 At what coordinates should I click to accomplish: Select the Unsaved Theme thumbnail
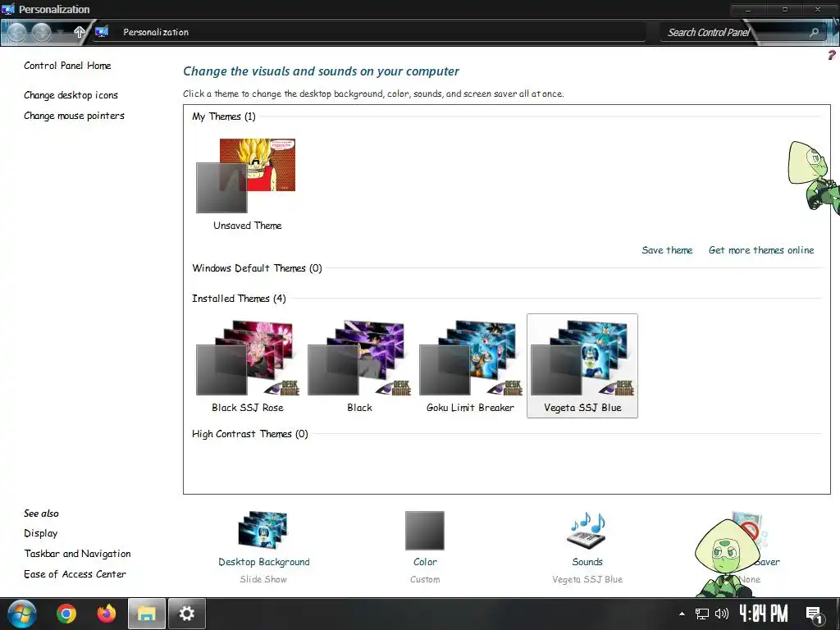[247, 184]
